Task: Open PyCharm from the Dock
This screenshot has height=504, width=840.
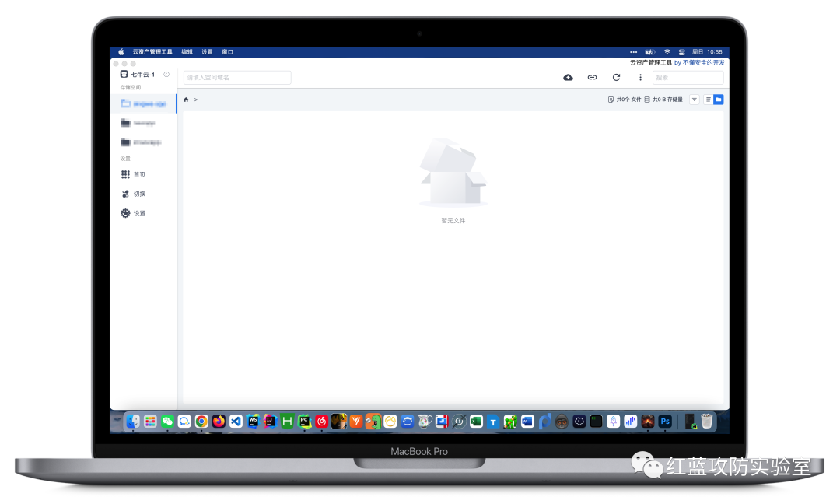Action: point(304,422)
